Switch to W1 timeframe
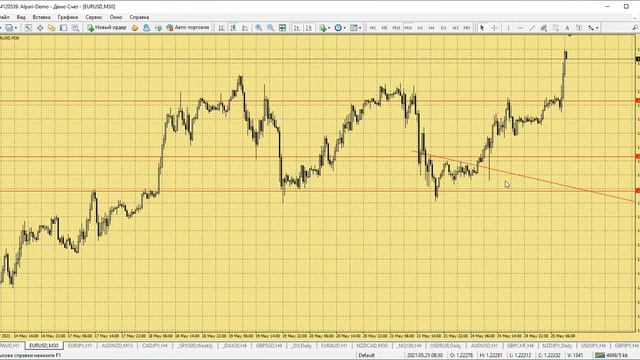The width and height of the screenshot is (640, 360). (x=456, y=27)
